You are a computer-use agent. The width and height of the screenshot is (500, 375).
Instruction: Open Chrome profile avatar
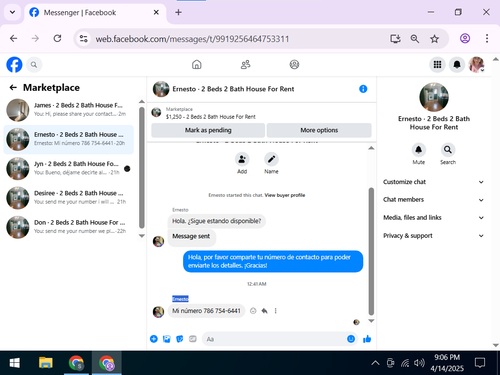point(465,39)
